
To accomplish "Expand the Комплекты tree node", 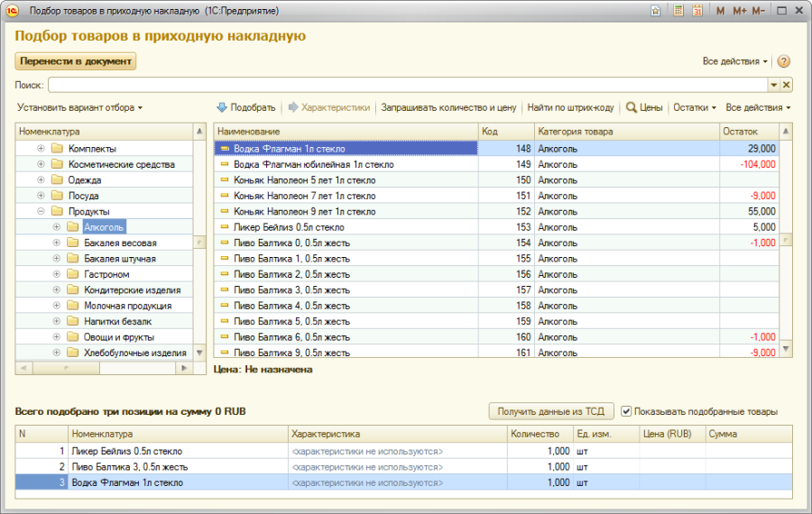I will pyautogui.click(x=41, y=149).
